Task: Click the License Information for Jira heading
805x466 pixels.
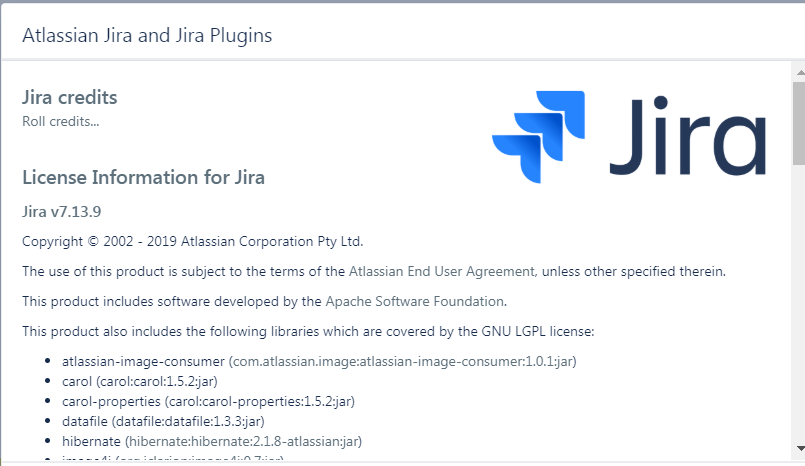Action: (x=143, y=178)
